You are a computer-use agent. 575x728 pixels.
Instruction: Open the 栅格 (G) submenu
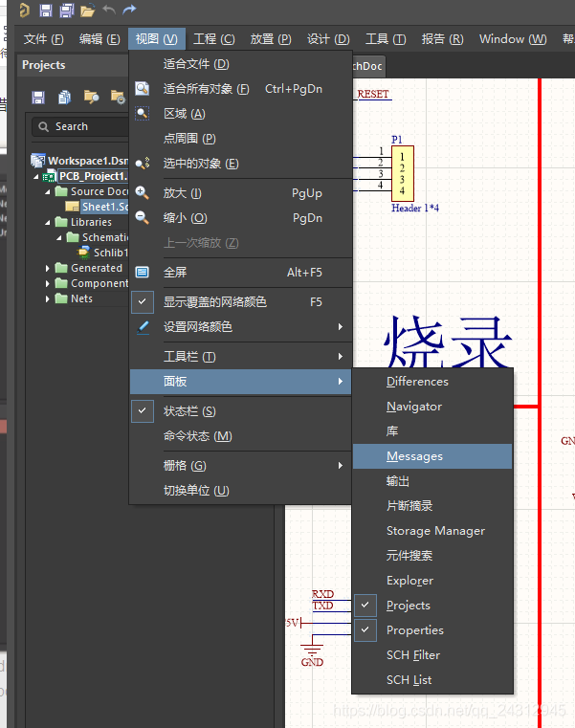point(240,466)
